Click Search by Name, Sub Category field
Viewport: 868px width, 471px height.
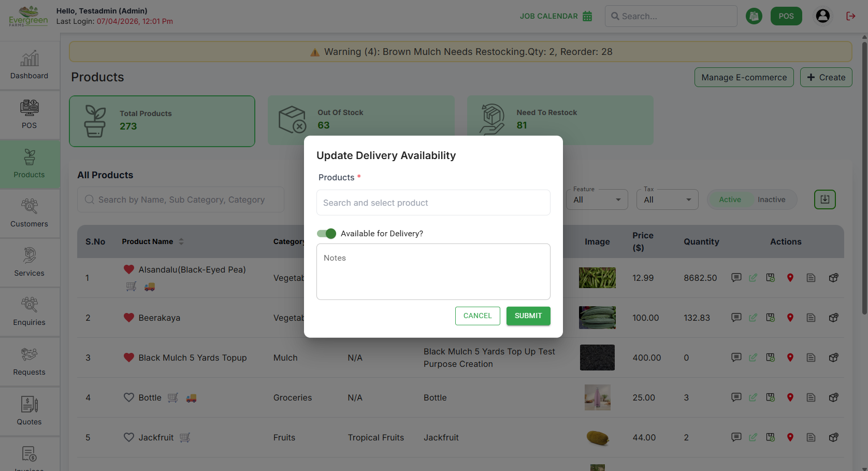click(181, 199)
